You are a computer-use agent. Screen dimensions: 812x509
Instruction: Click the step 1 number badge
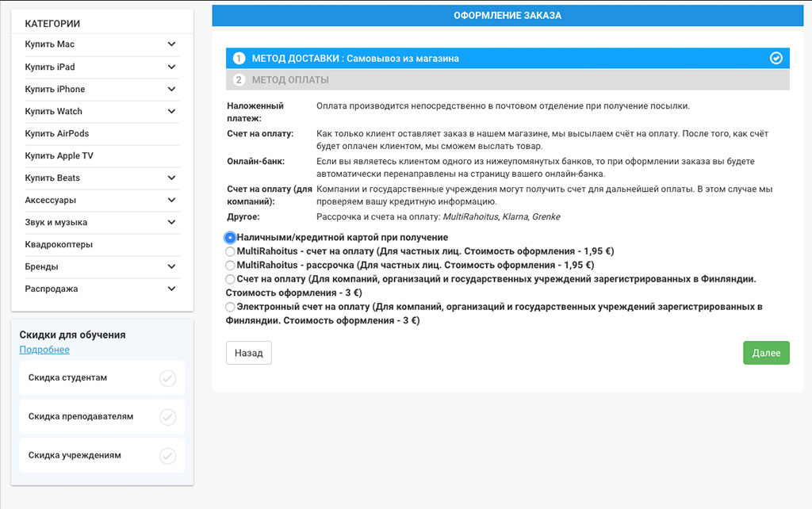(x=239, y=58)
